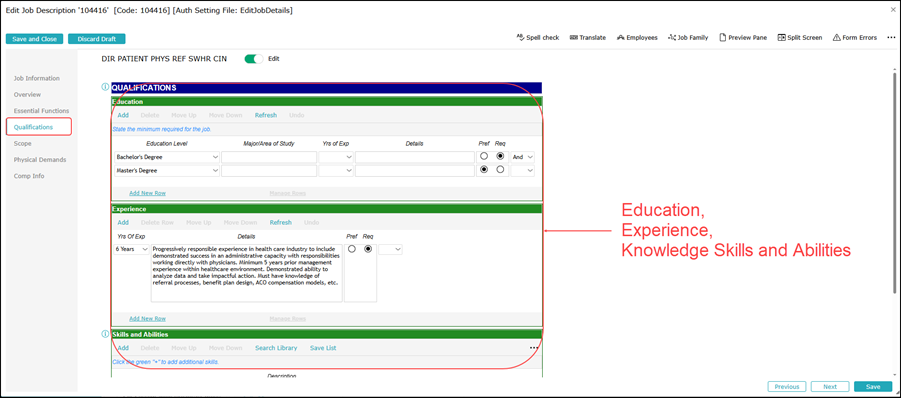
Task: Toggle the Edit switch off
Action: [x=253, y=59]
